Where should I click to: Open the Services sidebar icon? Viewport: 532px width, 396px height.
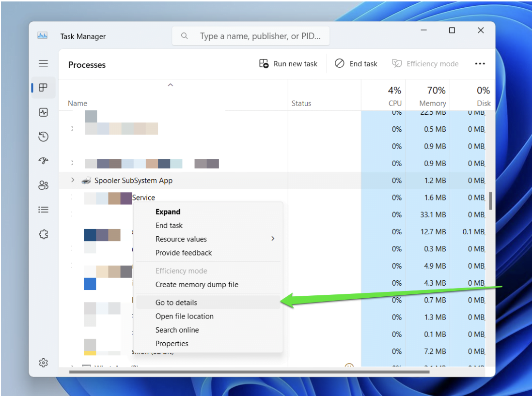[43, 234]
